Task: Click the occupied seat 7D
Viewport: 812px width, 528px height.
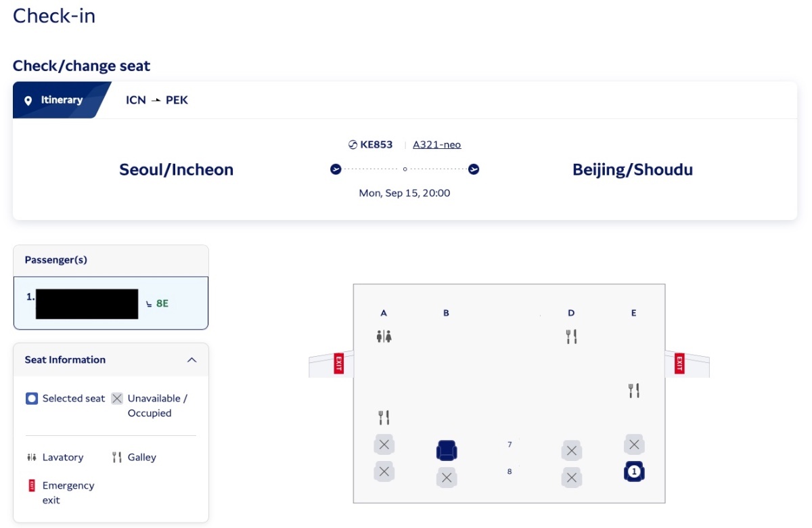Action: click(x=572, y=450)
